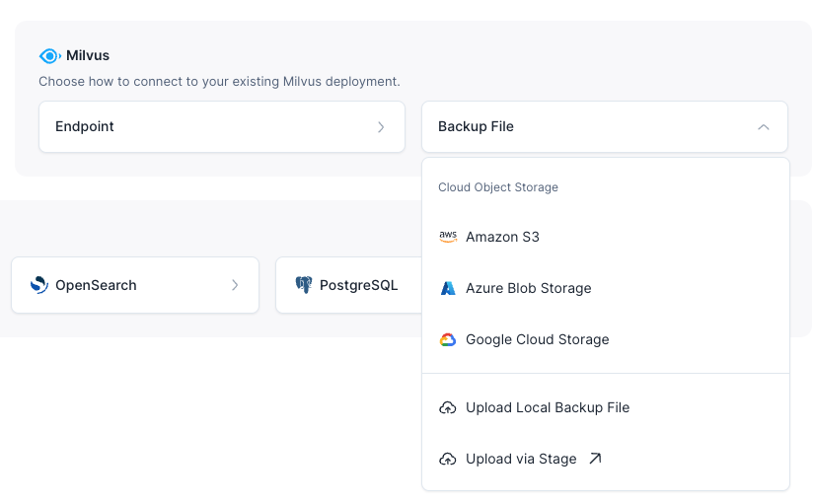Select Upload Local Backup File text
Screen dimensions: 813x504
pyautogui.click(x=547, y=407)
